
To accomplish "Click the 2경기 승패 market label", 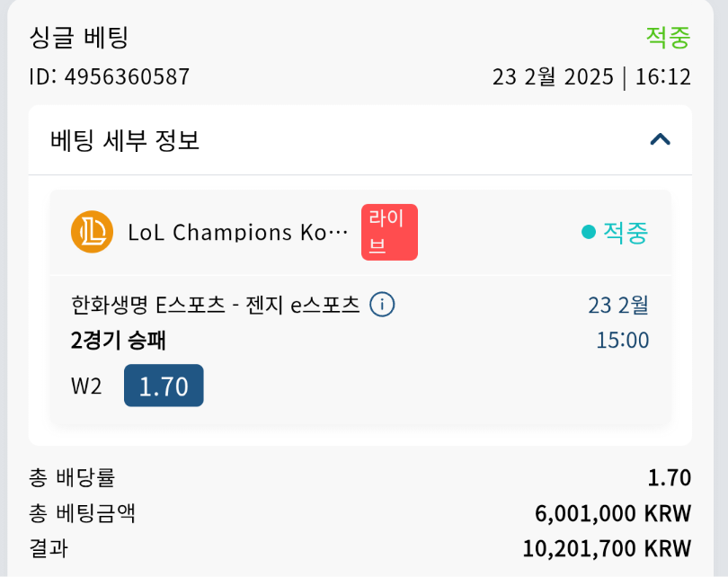I will pos(119,341).
